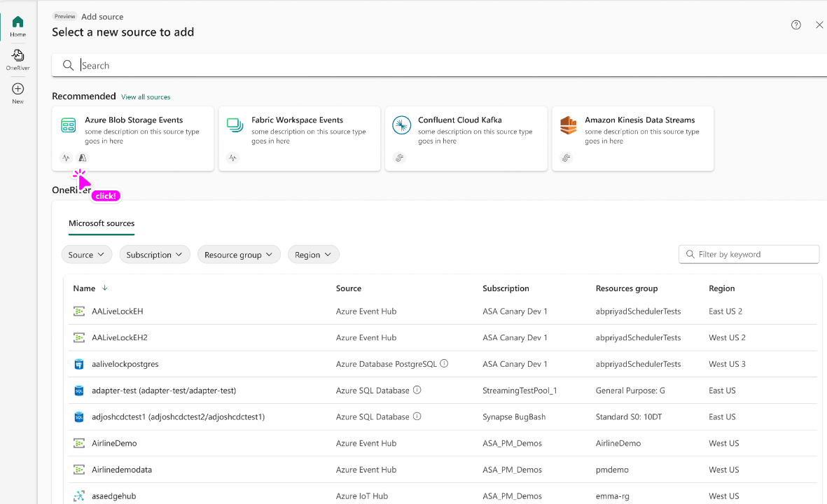This screenshot has width=827, height=504.
Task: Select adjoshcdctest1 database row name
Action: [179, 417]
